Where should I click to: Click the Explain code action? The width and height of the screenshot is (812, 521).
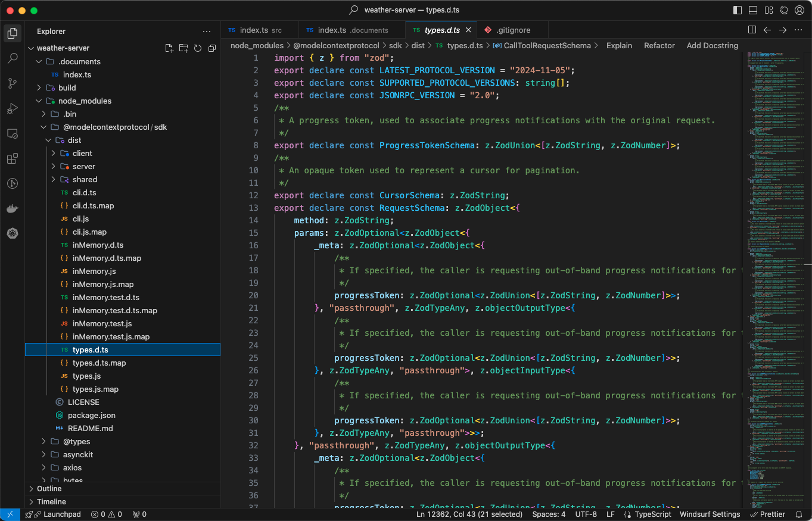point(619,45)
